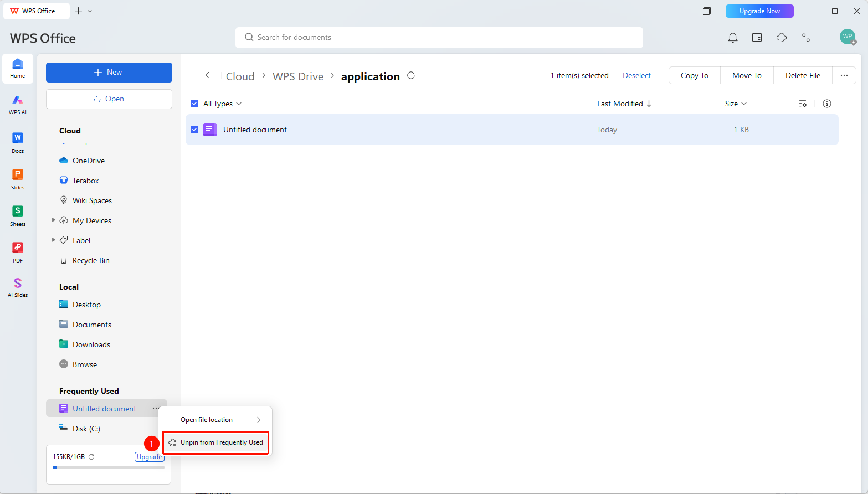Viewport: 868px width, 494px height.
Task: Click the Open button
Action: pos(109,99)
